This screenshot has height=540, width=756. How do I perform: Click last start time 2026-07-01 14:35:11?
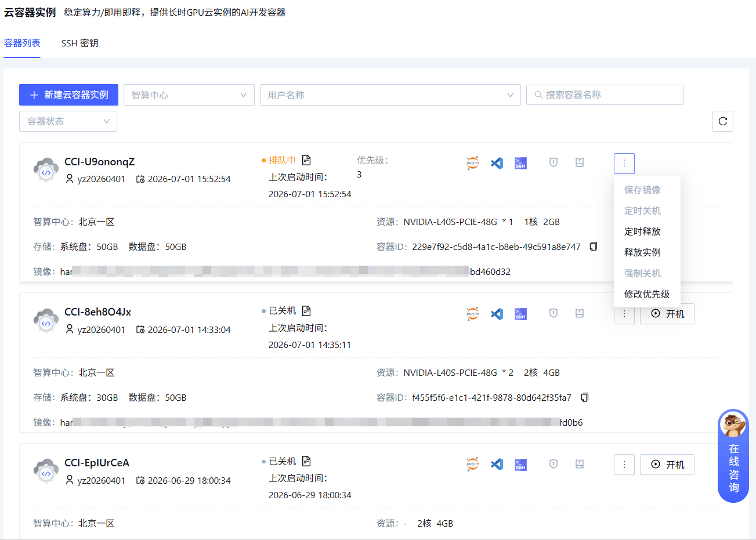tap(310, 345)
